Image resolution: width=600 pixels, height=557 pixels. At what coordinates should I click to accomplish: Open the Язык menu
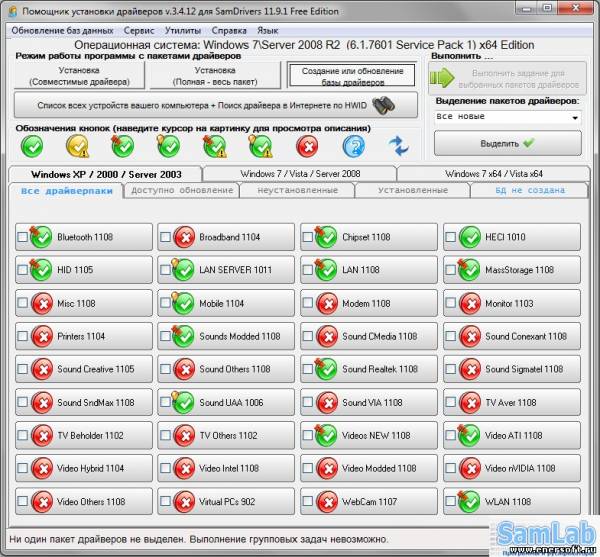coord(267,31)
